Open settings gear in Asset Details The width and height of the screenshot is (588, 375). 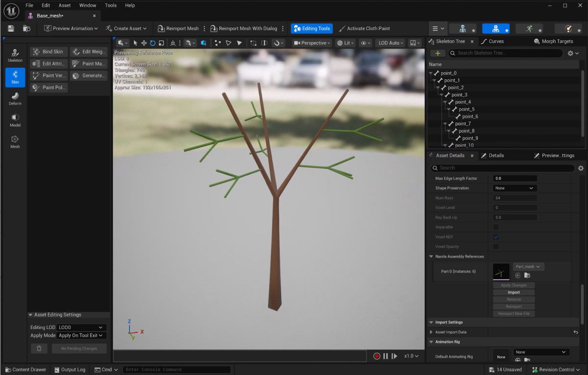pyautogui.click(x=581, y=168)
